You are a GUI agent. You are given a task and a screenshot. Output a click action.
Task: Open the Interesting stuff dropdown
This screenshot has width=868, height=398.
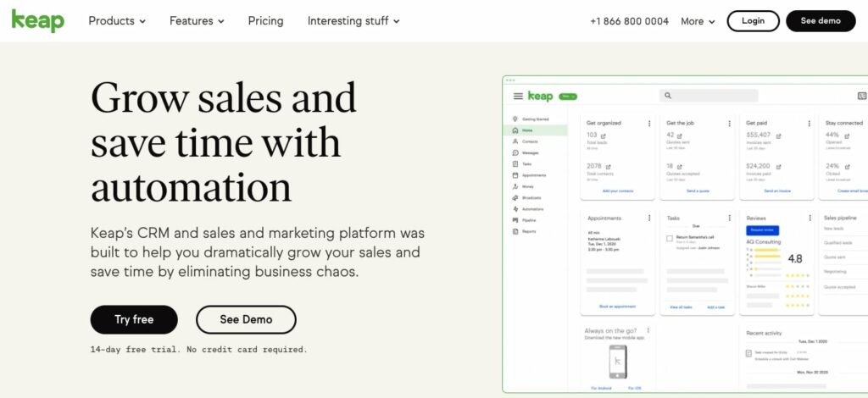(353, 21)
